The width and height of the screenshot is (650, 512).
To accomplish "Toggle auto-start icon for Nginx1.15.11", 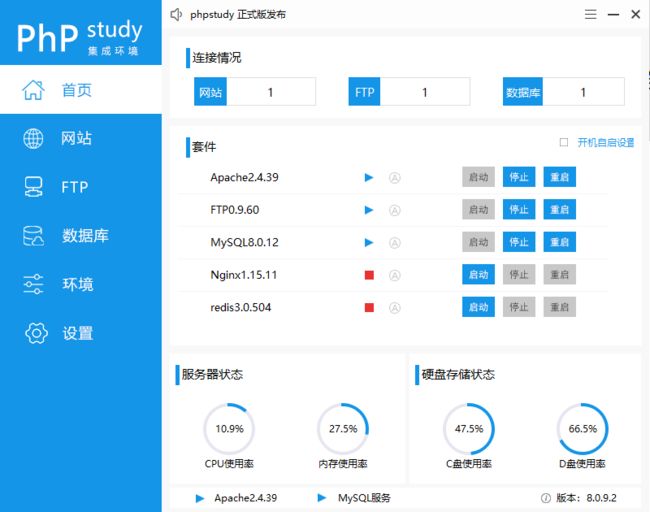I will (395, 275).
